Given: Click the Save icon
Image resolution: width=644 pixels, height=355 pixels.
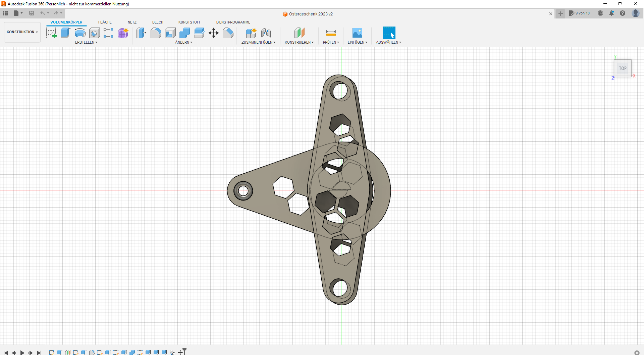Looking at the screenshot, I should coord(32,13).
